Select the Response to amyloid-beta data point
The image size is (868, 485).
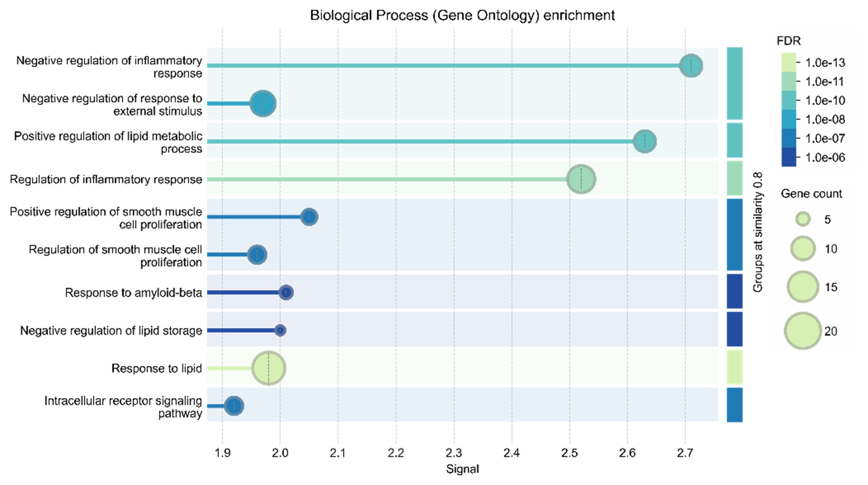[x=286, y=292]
